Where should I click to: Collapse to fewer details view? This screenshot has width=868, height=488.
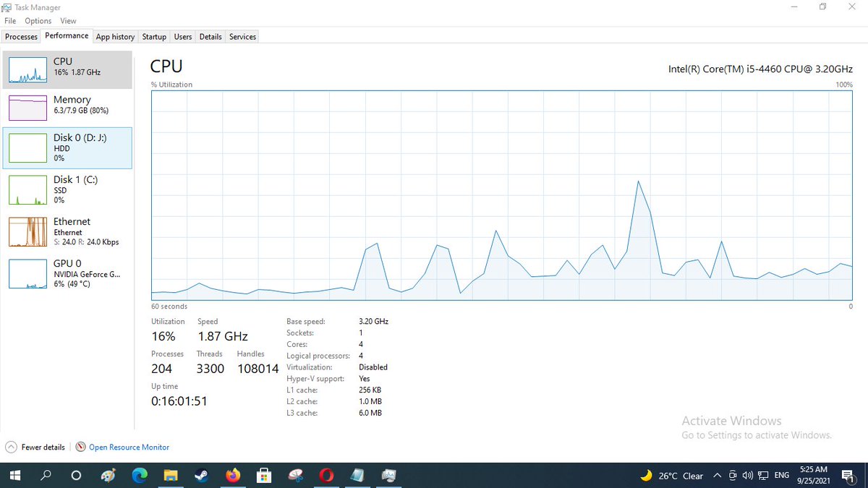[x=35, y=447]
